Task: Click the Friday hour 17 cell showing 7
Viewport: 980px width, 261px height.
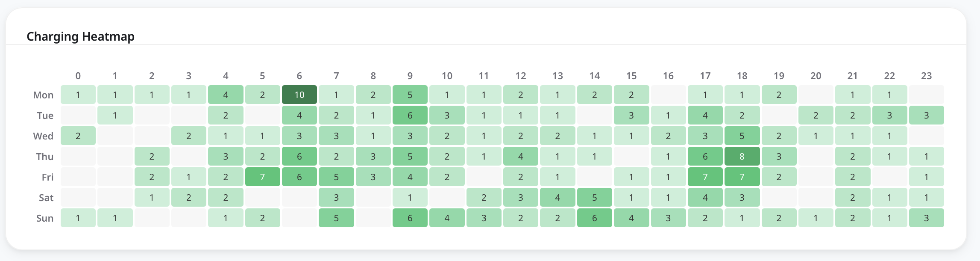Action: tap(705, 177)
